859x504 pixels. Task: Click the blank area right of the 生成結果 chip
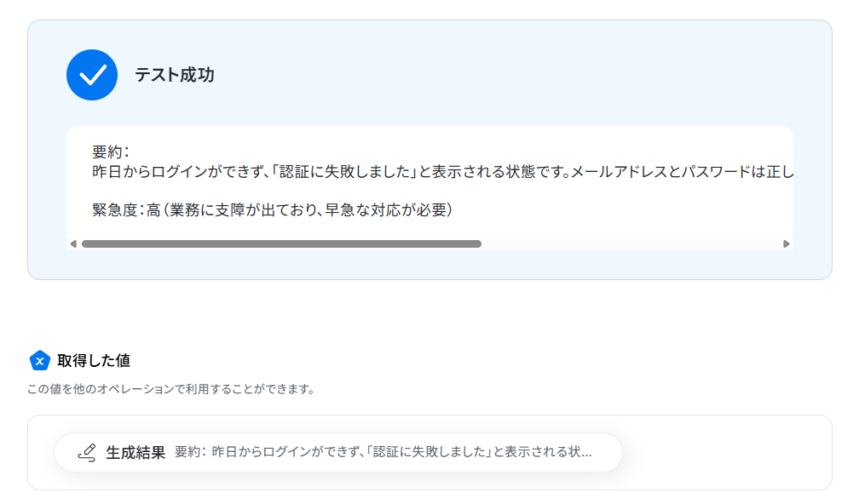coord(726,453)
